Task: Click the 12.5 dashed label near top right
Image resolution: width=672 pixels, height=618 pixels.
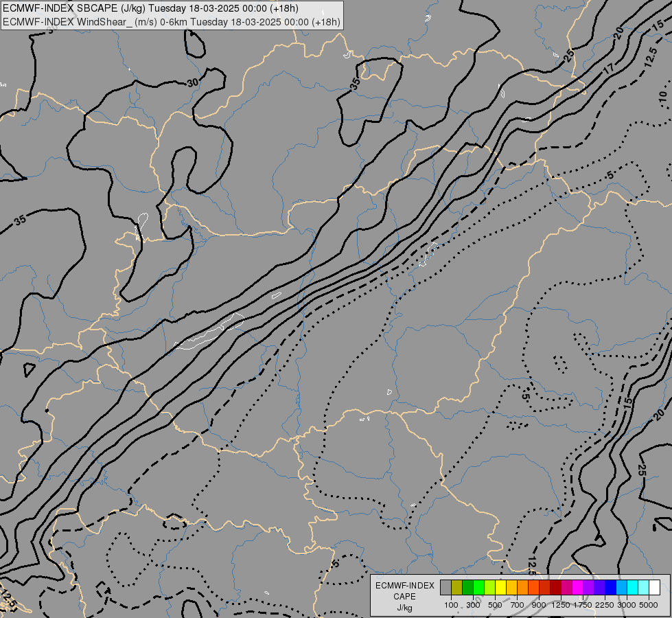Action: (650, 58)
